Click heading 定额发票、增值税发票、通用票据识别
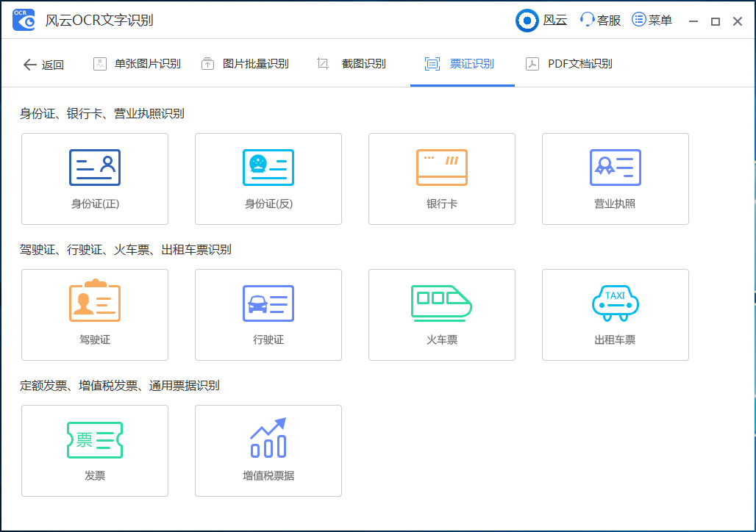 pos(120,386)
